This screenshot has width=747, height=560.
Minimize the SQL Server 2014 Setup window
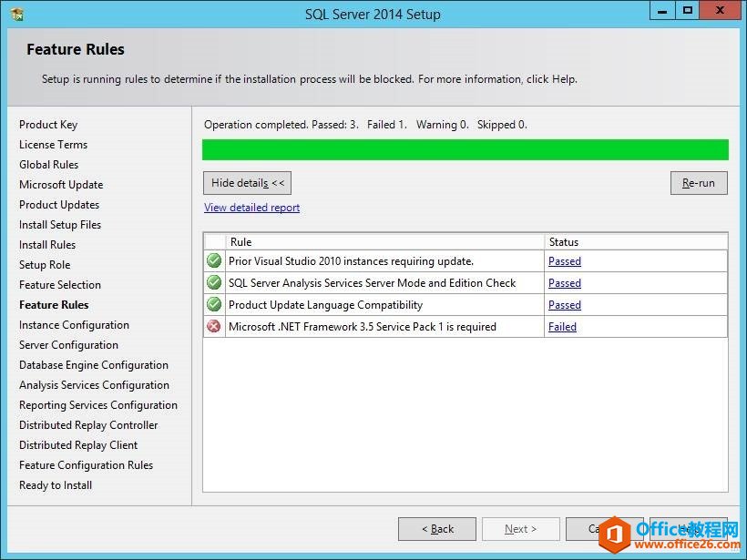tap(662, 11)
